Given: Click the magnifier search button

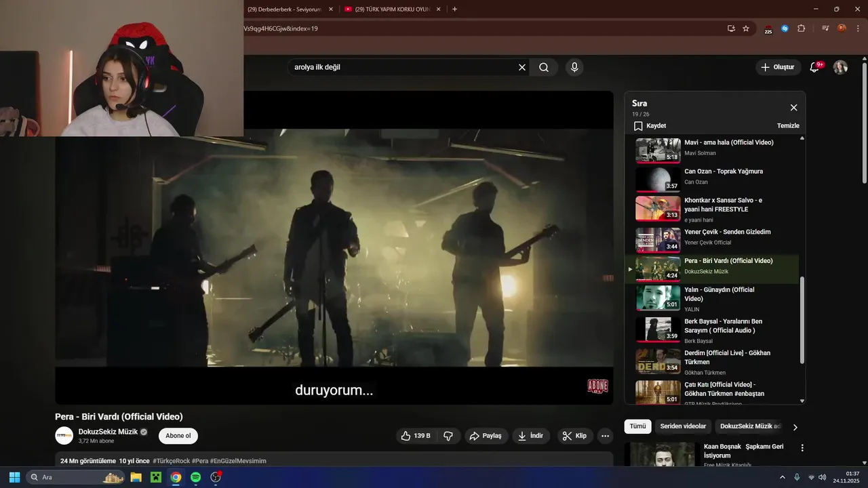Looking at the screenshot, I should (x=544, y=67).
